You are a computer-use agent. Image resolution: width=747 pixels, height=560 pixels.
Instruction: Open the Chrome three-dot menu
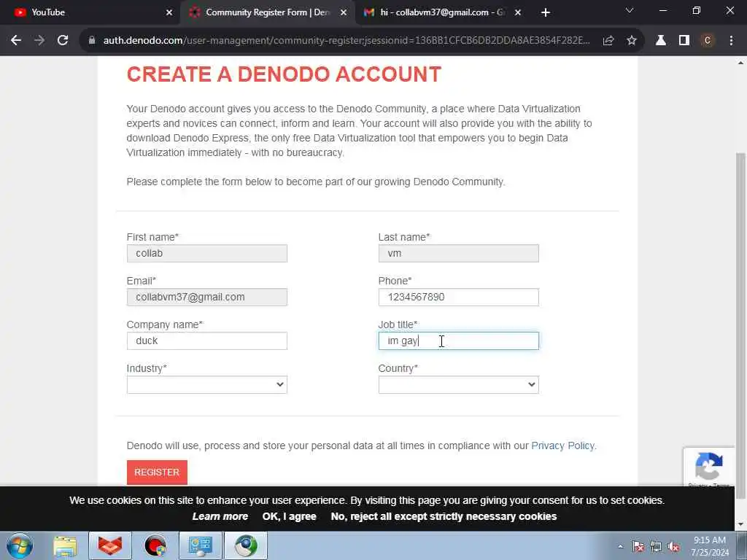point(731,41)
